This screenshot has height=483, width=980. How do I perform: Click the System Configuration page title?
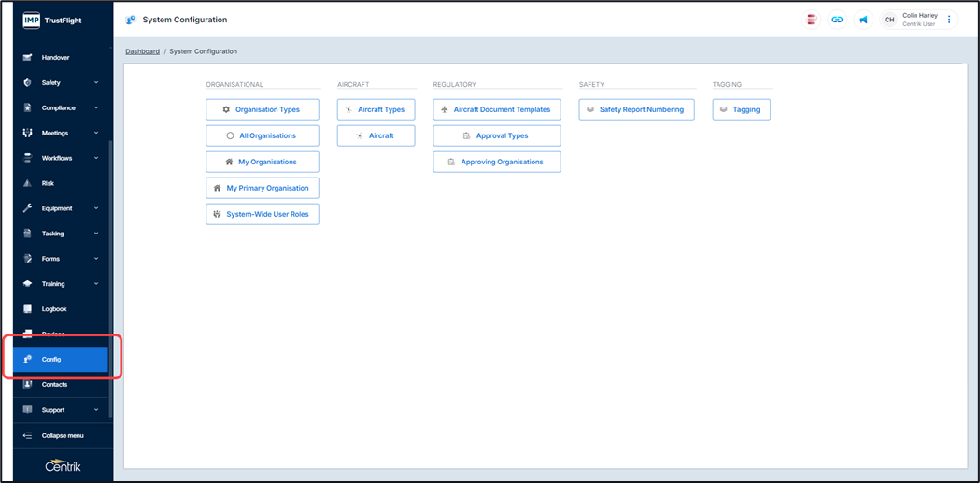[x=185, y=20]
